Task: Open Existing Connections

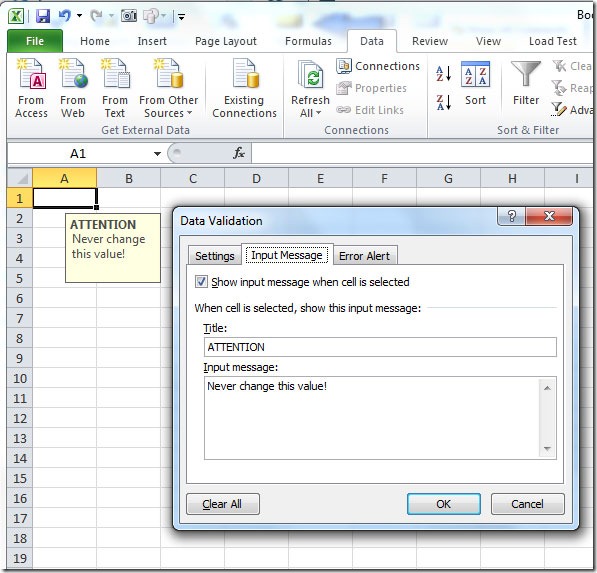Action: coord(244,88)
